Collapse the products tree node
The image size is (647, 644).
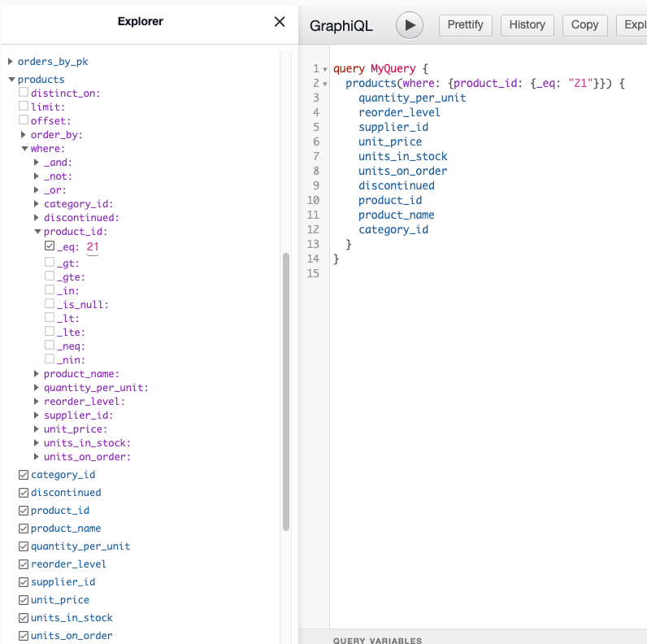point(11,80)
